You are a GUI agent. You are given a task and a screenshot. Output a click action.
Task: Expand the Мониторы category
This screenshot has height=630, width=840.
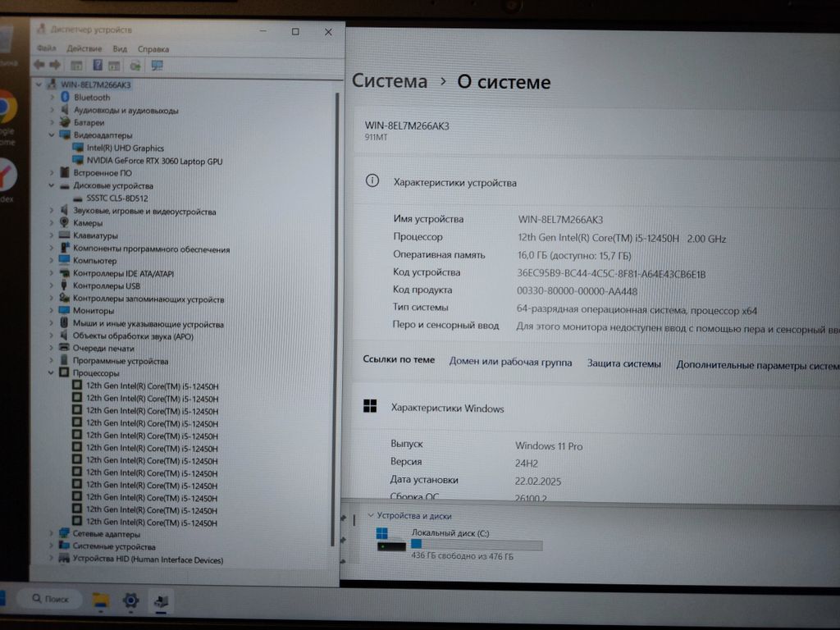[52, 311]
